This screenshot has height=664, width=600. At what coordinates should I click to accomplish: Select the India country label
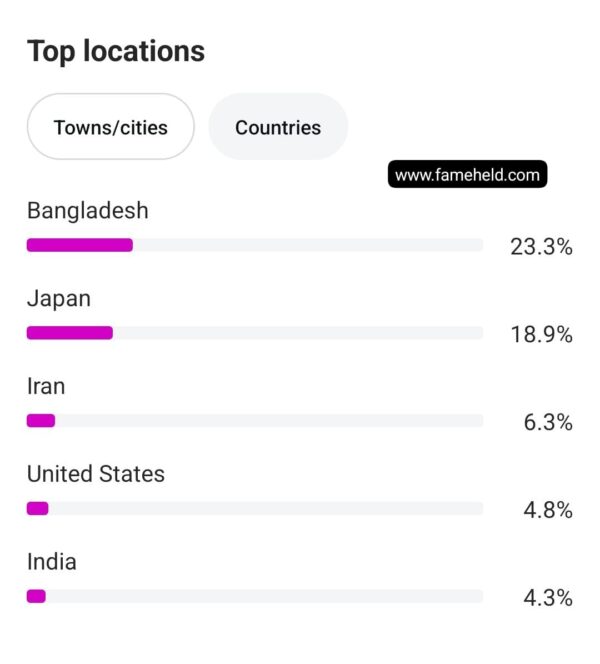(x=52, y=562)
